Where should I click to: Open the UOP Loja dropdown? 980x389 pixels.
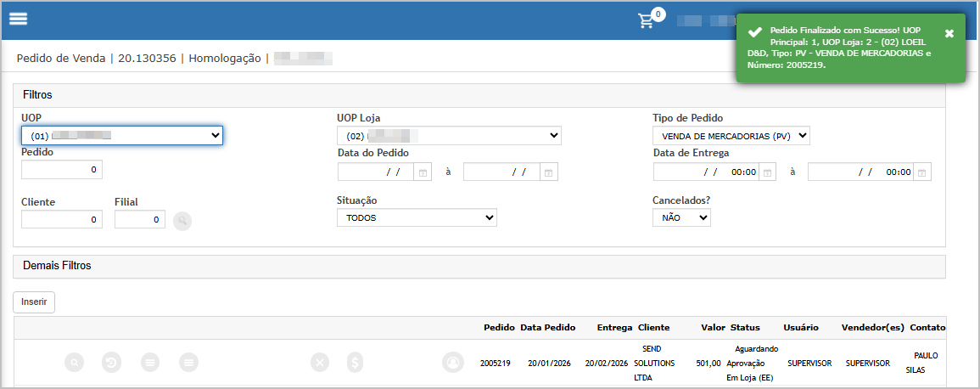(x=449, y=136)
